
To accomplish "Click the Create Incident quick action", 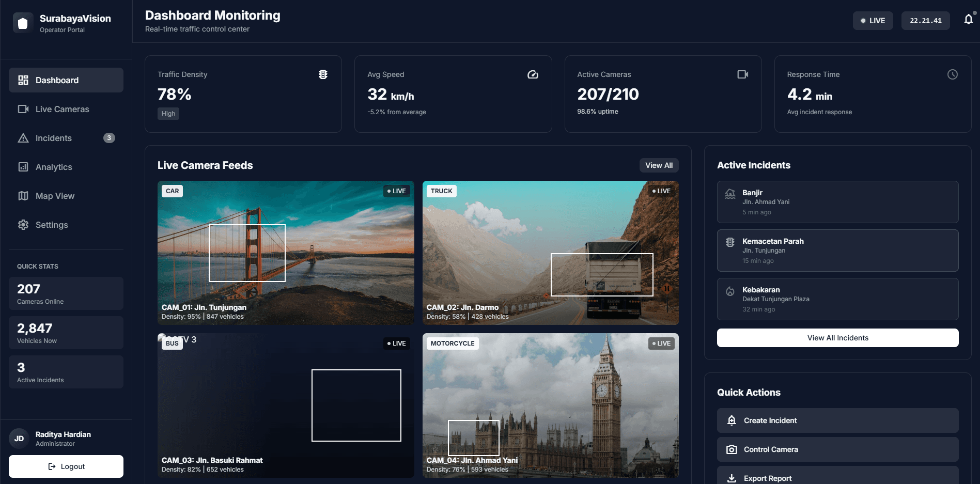I will coord(837,420).
